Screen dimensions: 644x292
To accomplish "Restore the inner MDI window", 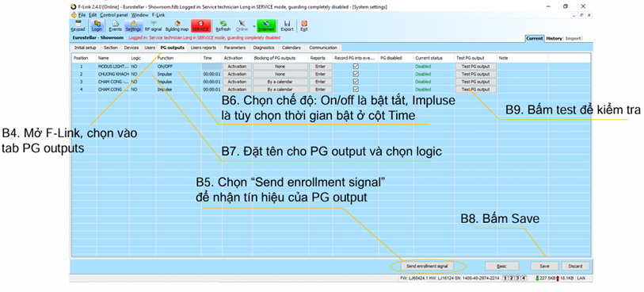I will click(582, 15).
